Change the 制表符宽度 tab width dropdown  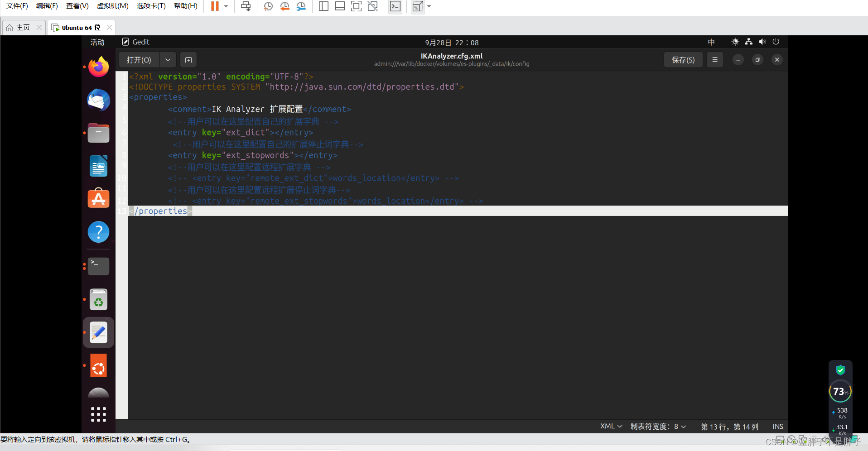point(658,427)
